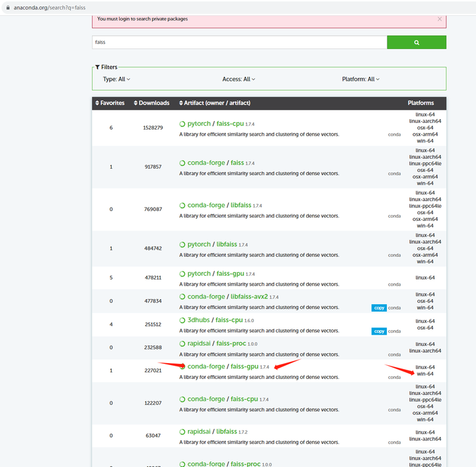Open rapidsai owner link for faiss-proc
Image resolution: width=476 pixels, height=467 pixels.
click(199, 343)
